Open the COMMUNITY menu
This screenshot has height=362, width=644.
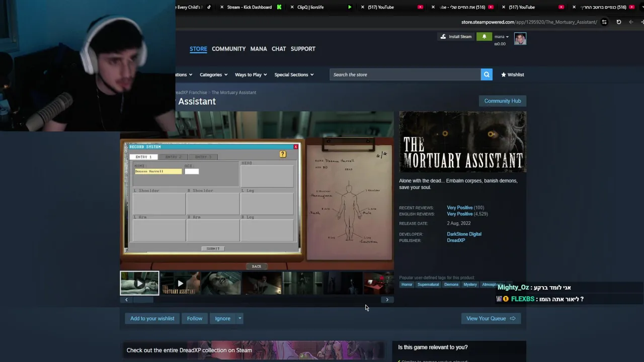pos(228,49)
